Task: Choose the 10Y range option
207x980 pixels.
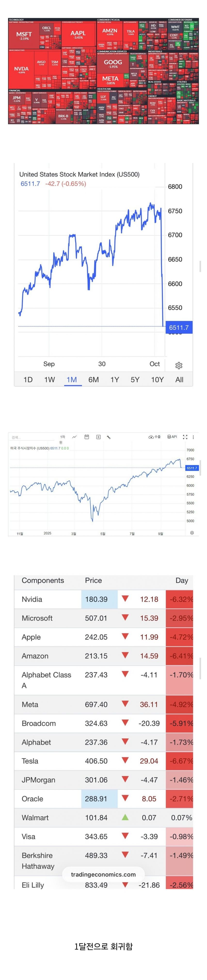Action: coord(158,379)
